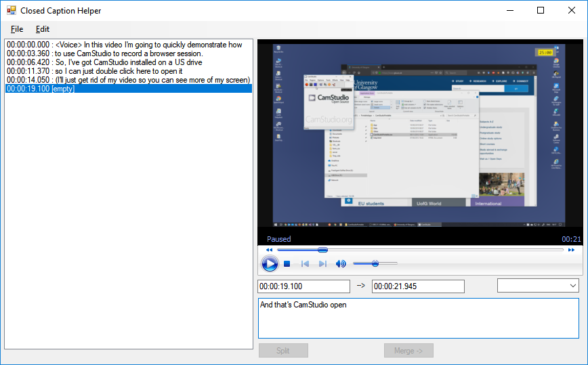
Task: Click the Merge -> button
Action: (408, 350)
